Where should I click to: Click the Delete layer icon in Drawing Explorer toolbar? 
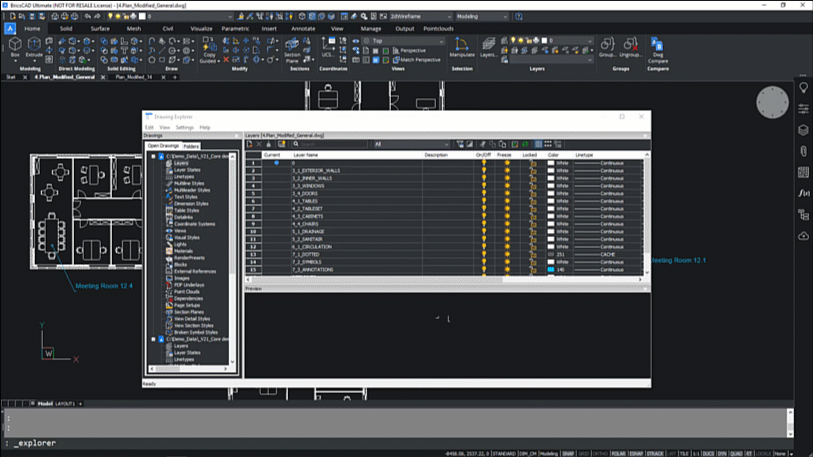(x=259, y=144)
